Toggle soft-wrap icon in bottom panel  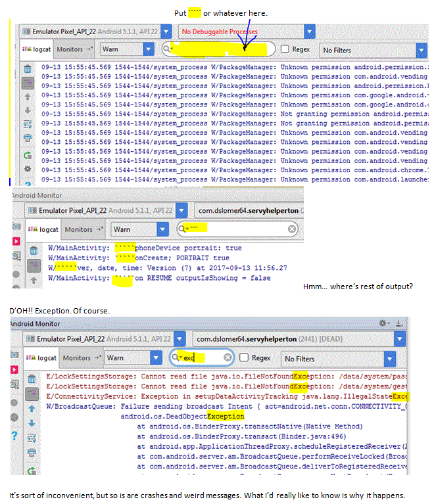coord(32,438)
